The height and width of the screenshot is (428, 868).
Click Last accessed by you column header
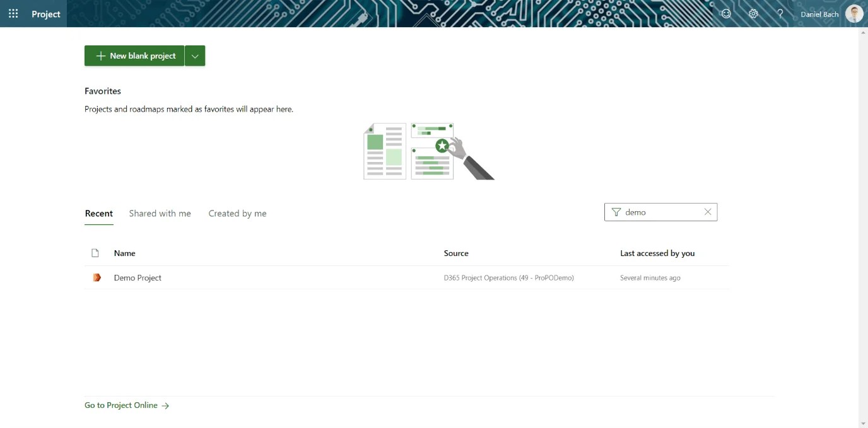coord(657,253)
